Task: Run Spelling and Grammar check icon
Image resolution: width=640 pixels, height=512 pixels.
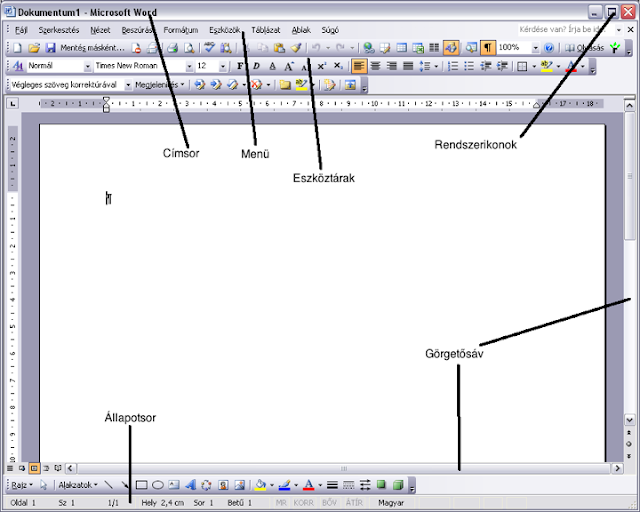Action: 209,48
